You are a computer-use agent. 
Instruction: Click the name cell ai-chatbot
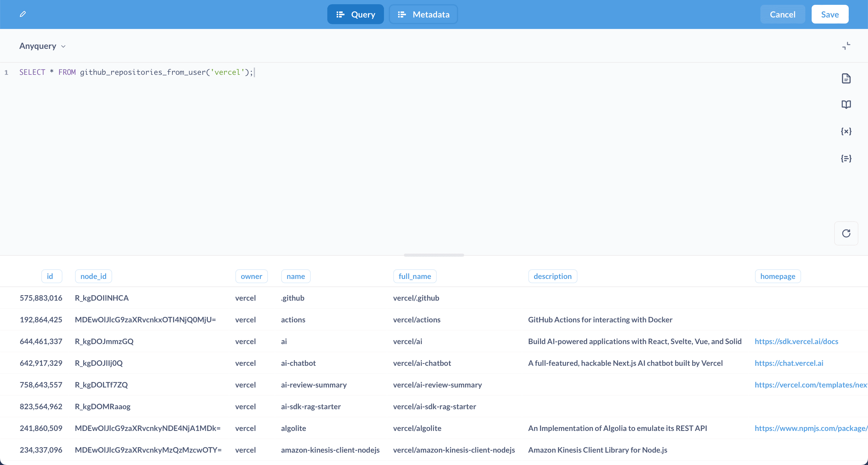(298, 363)
